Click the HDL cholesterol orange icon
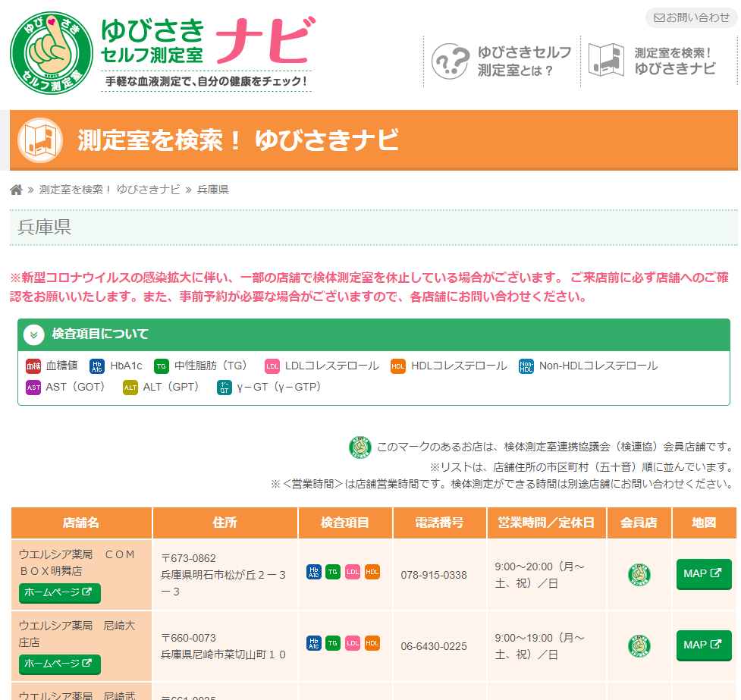The width and height of the screenshot is (741, 700). click(398, 366)
